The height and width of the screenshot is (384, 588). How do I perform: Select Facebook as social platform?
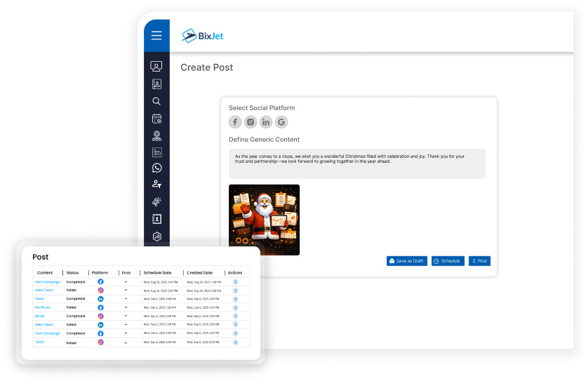tap(235, 122)
